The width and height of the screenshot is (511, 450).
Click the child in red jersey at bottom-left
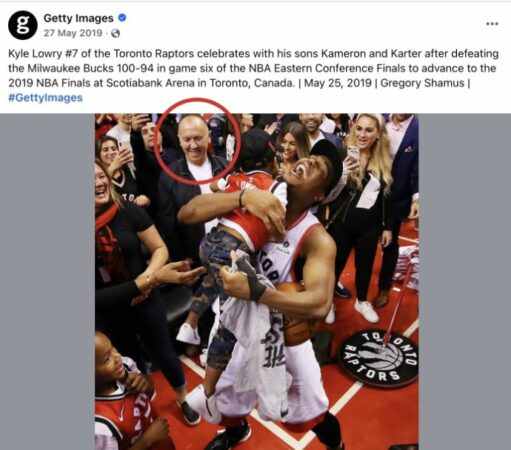coord(125,393)
